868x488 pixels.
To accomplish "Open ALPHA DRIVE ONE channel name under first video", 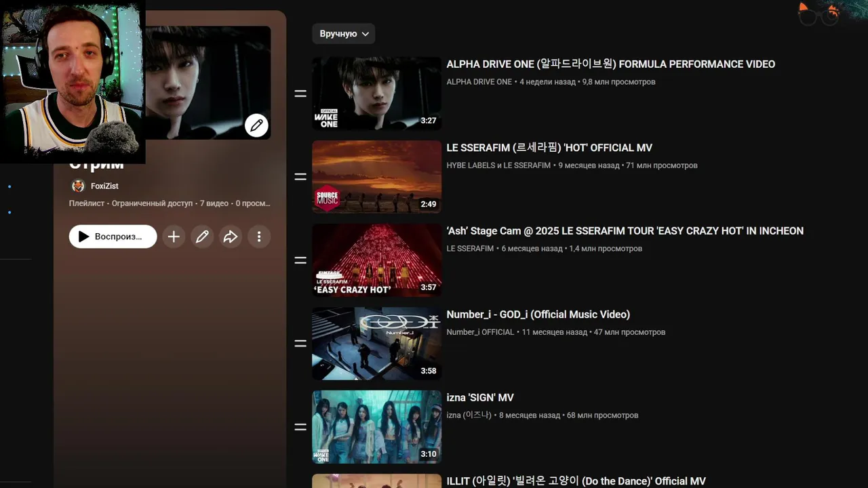I will pyautogui.click(x=479, y=82).
